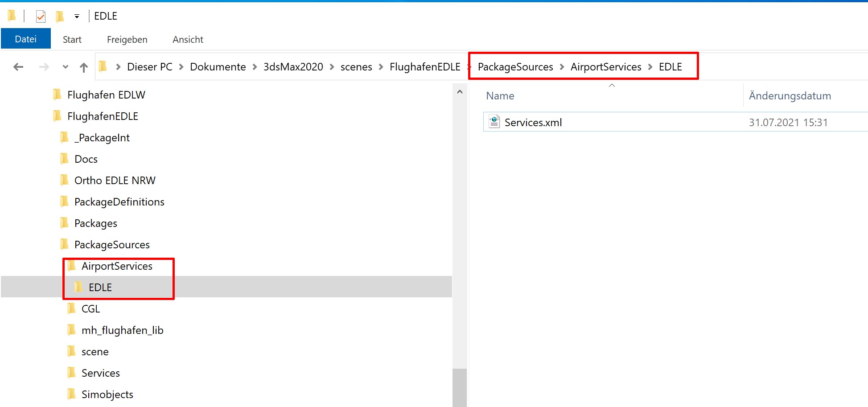Select mh_flughafen_lib folder in navigation tree
The width and height of the screenshot is (868, 407).
click(122, 330)
